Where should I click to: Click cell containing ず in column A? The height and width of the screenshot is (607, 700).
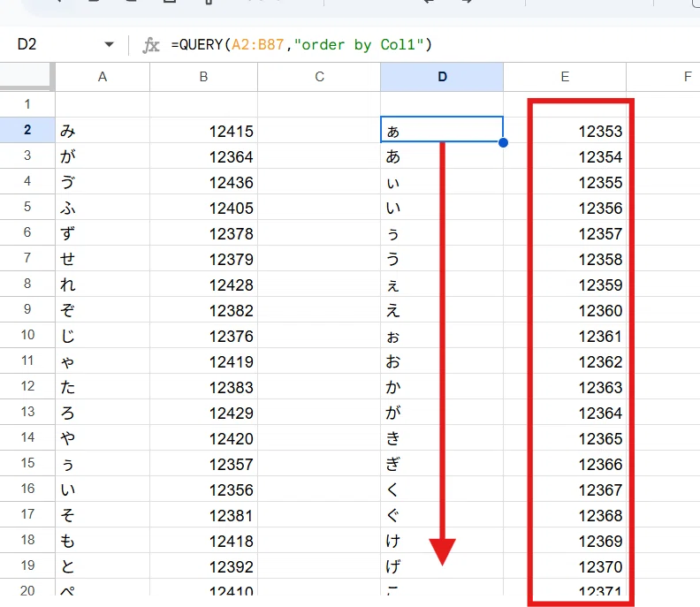(103, 232)
